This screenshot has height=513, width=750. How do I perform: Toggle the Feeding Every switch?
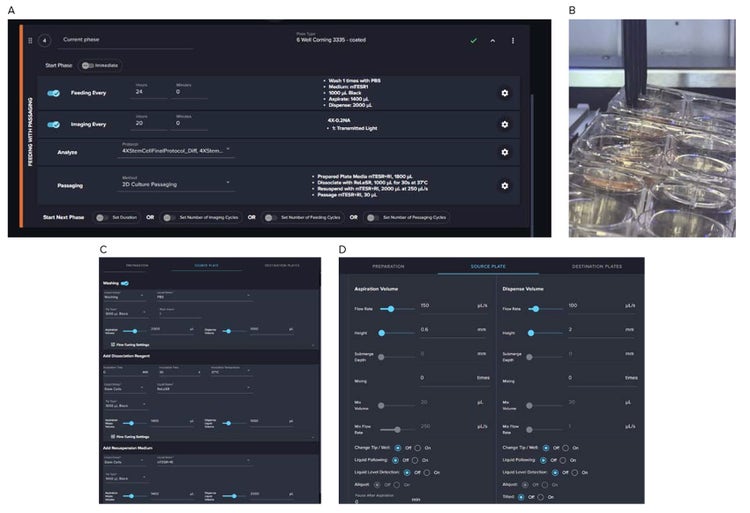pos(54,93)
